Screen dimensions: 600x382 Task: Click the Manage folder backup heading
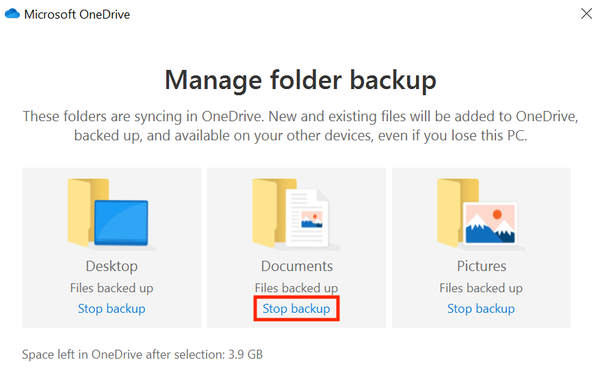(300, 80)
